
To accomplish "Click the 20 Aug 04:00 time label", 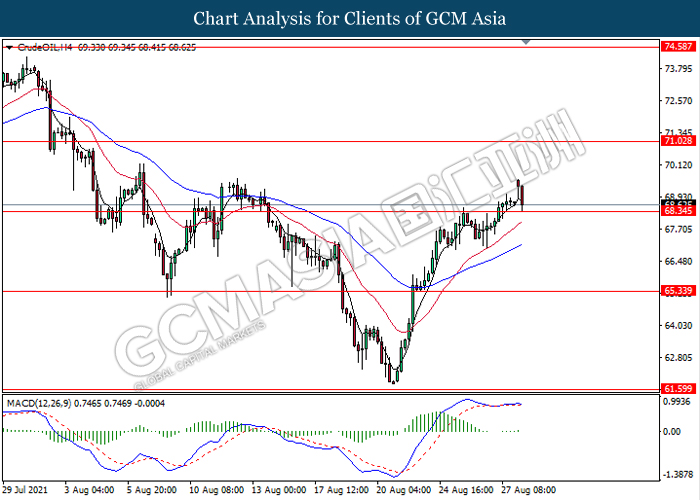I will click(404, 490).
